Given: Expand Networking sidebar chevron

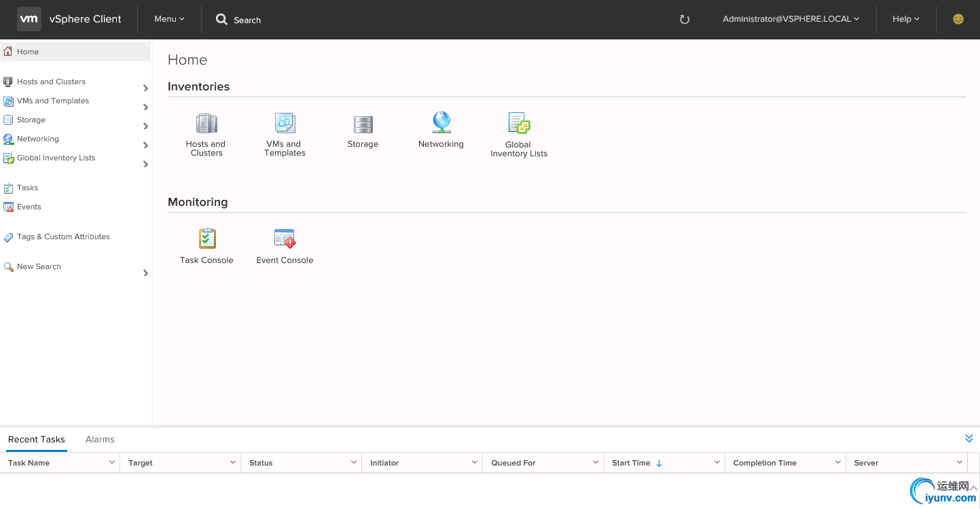Looking at the screenshot, I should pos(146,145).
